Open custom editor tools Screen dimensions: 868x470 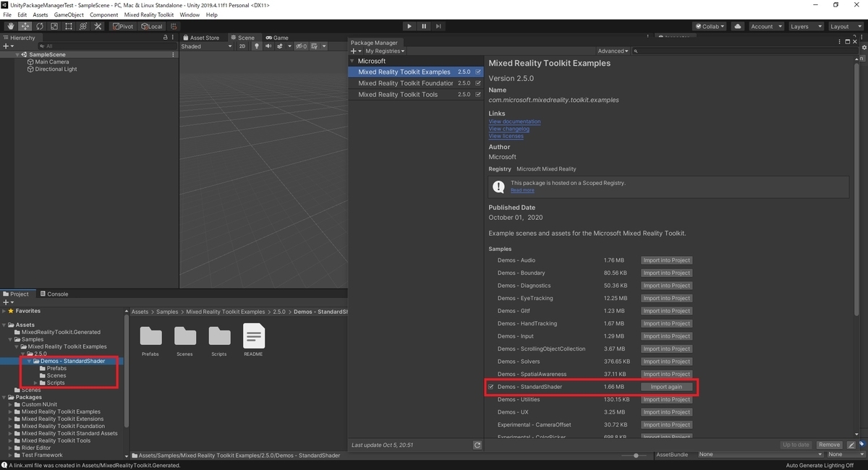(x=97, y=27)
